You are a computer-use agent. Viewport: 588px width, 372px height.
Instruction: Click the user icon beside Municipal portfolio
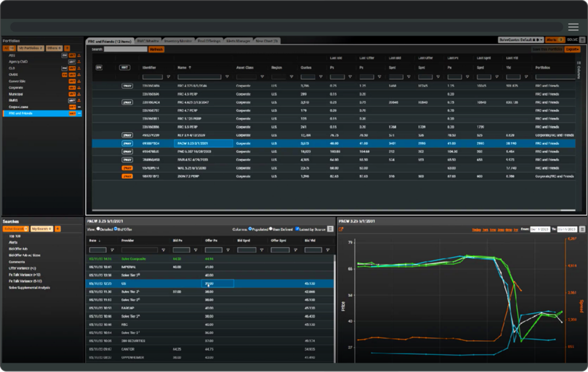79,94
